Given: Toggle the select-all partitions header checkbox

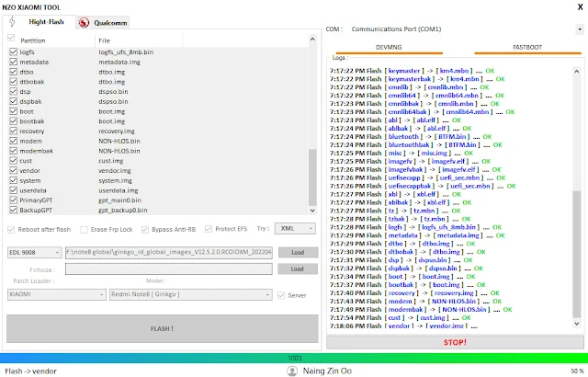Looking at the screenshot, I should [x=11, y=38].
